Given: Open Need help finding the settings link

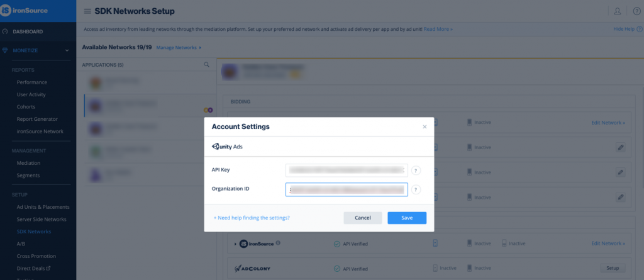Looking at the screenshot, I should (252, 218).
